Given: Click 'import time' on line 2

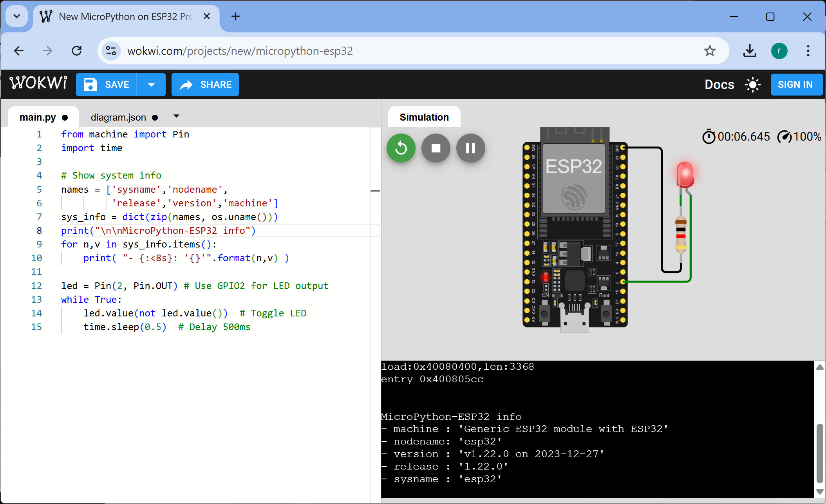Looking at the screenshot, I should tap(92, 148).
